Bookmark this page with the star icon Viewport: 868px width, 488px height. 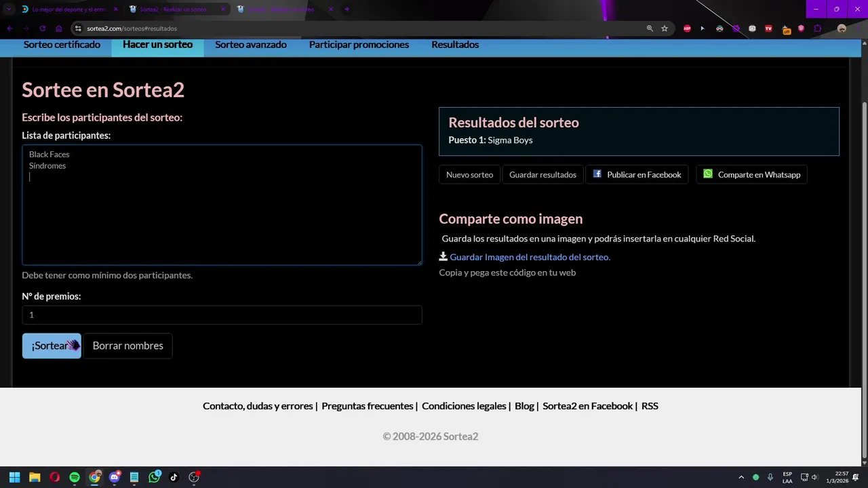(665, 28)
